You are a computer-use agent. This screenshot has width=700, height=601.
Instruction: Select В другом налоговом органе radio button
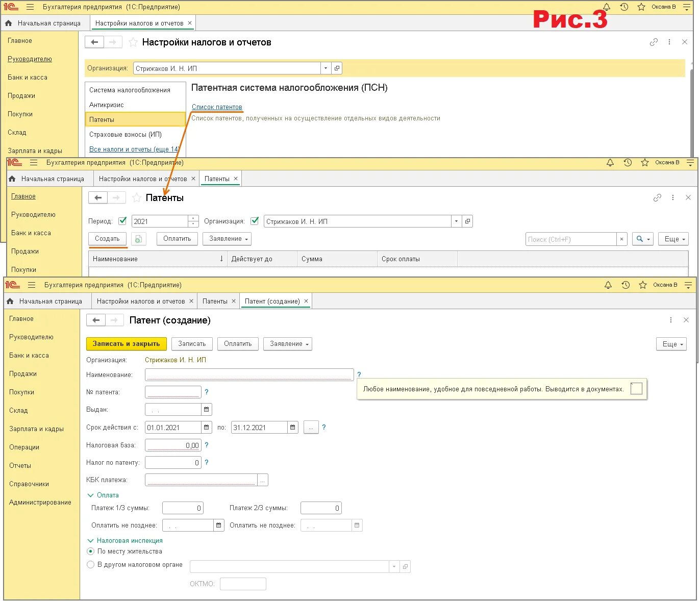[x=91, y=564]
